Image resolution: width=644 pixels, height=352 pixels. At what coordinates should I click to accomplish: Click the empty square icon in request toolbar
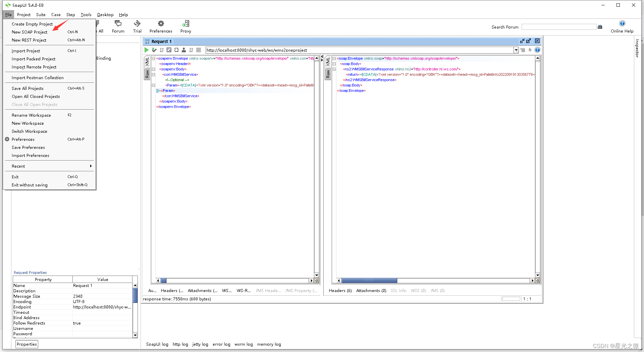(x=176, y=50)
